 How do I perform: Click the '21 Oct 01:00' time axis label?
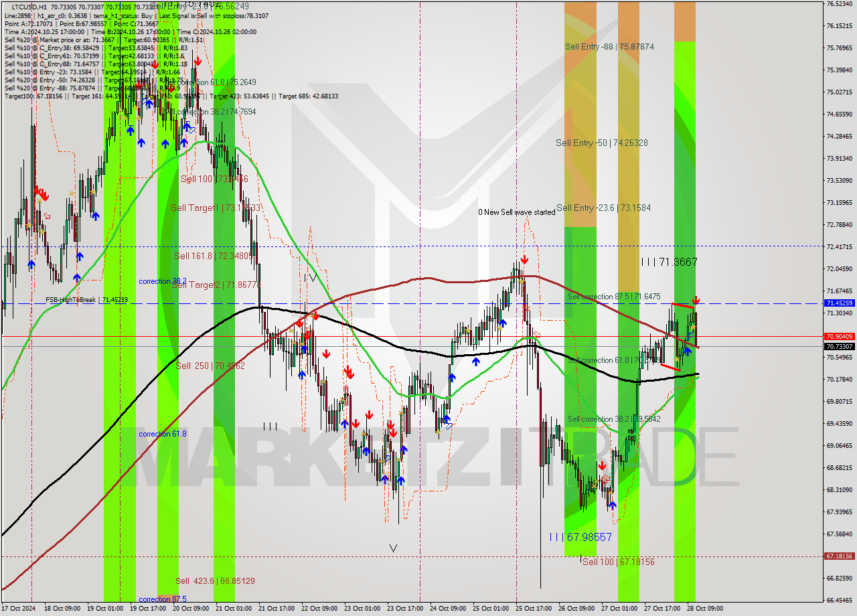coord(232,609)
